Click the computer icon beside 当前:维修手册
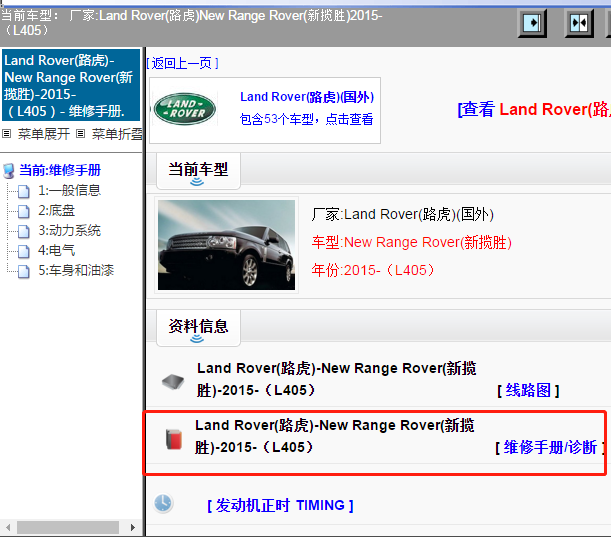This screenshot has height=537, width=611. pyautogui.click(x=9, y=171)
